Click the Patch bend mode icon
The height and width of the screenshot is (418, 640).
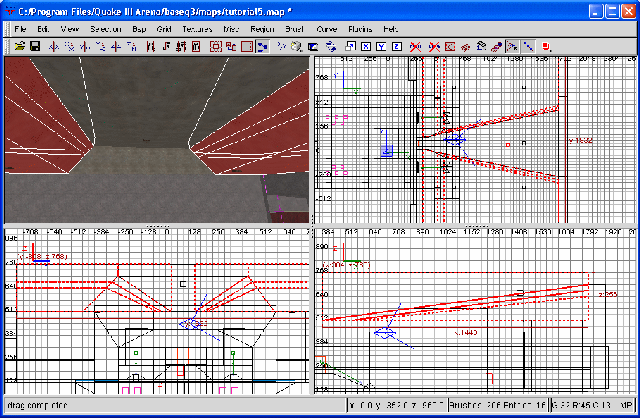pos(481,47)
